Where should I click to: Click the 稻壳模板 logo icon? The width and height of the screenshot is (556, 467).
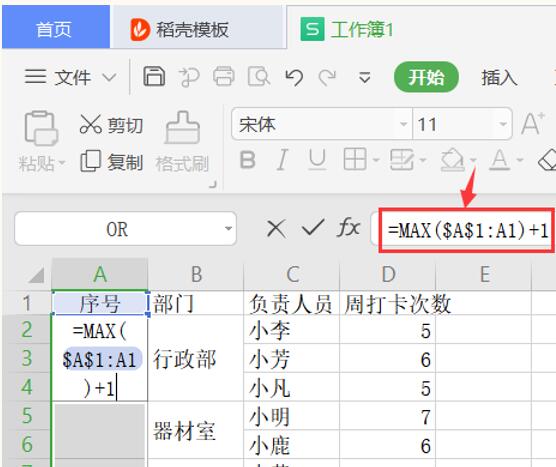(x=140, y=30)
